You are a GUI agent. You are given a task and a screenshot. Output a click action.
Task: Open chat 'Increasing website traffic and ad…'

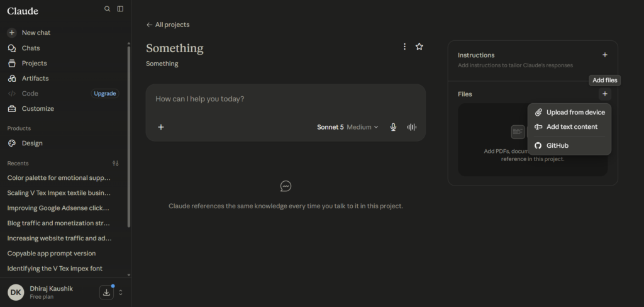pos(60,238)
